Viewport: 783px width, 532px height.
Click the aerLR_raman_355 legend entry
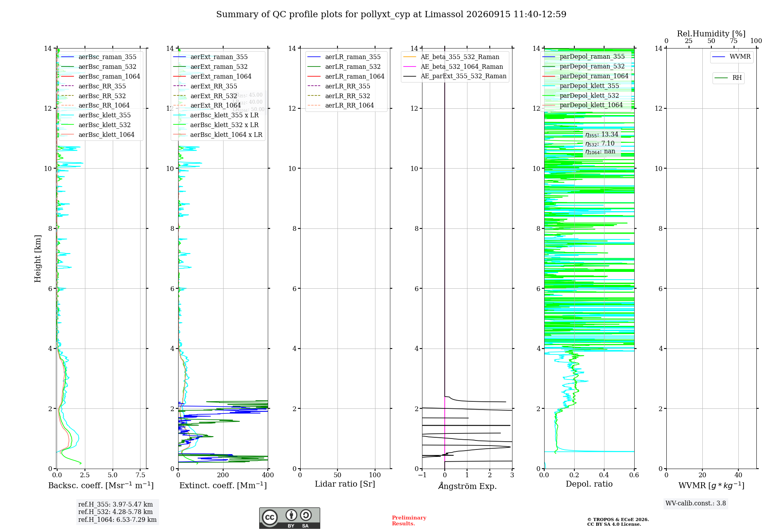tap(344, 57)
